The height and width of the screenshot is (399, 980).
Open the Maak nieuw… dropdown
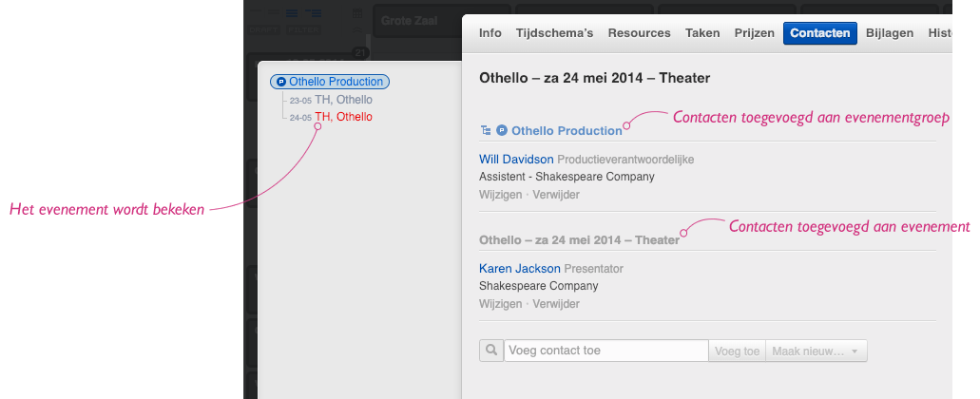click(816, 351)
